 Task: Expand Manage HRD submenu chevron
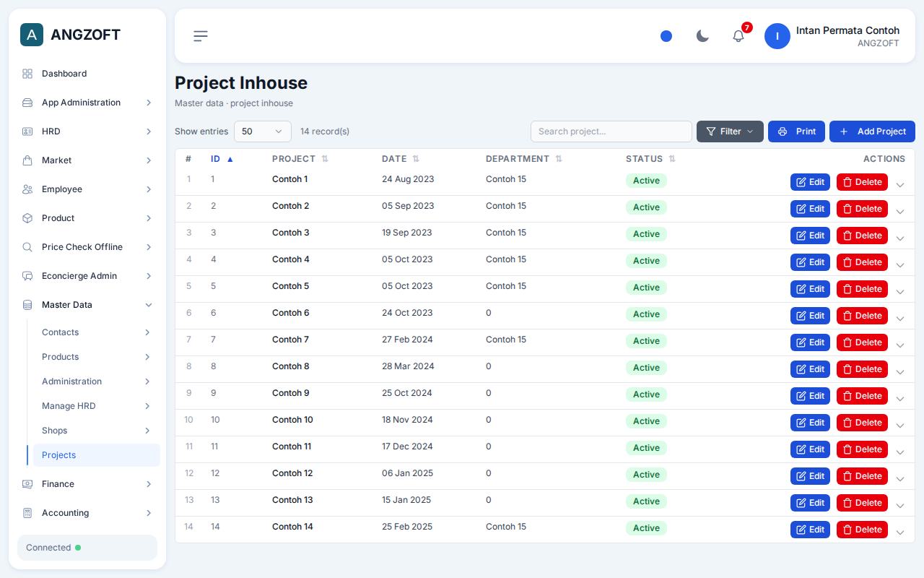[147, 406]
